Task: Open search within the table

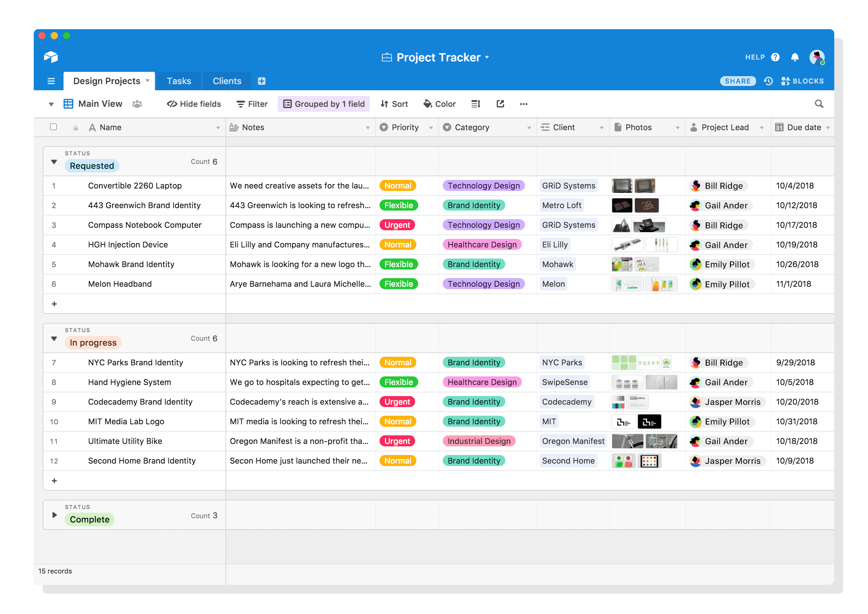Action: 819,104
